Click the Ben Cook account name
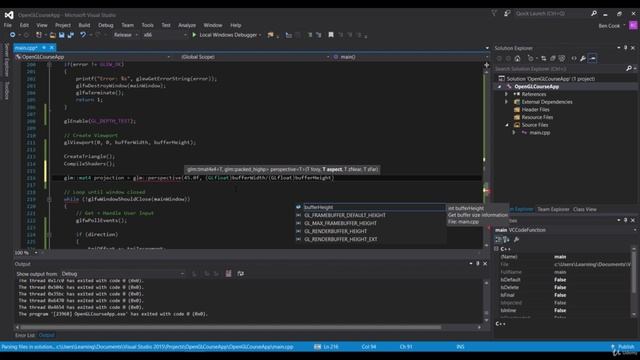 tap(609, 26)
